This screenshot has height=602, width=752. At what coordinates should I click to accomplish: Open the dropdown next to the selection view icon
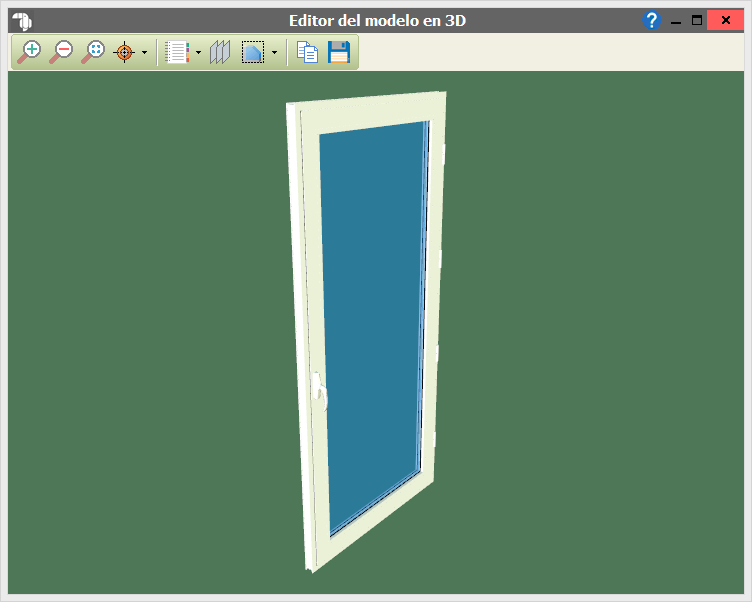click(x=274, y=53)
